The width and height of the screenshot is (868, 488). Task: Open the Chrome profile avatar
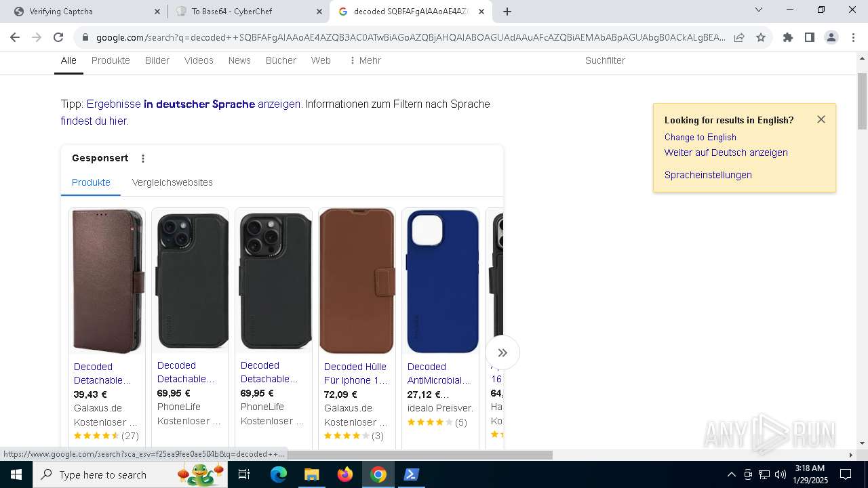(831, 37)
